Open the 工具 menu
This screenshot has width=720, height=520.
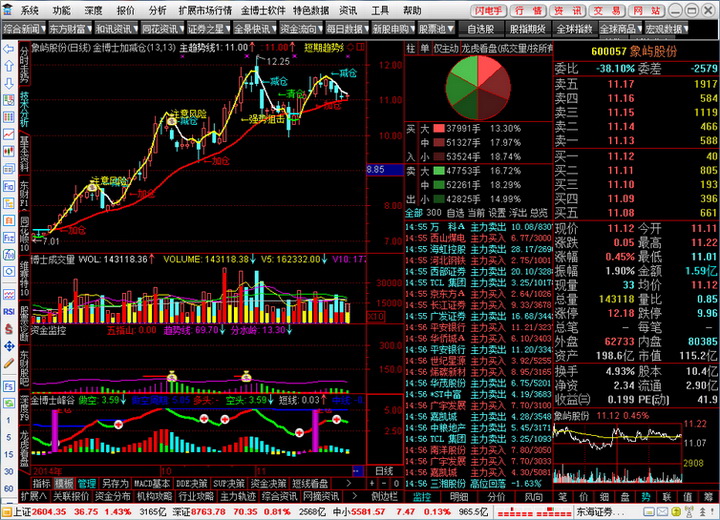(x=380, y=10)
